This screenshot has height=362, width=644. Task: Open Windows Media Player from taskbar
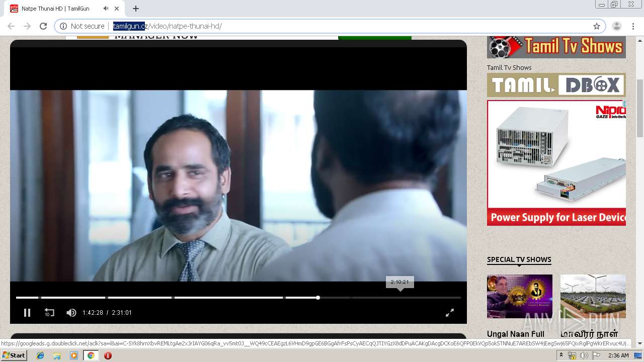(74, 355)
